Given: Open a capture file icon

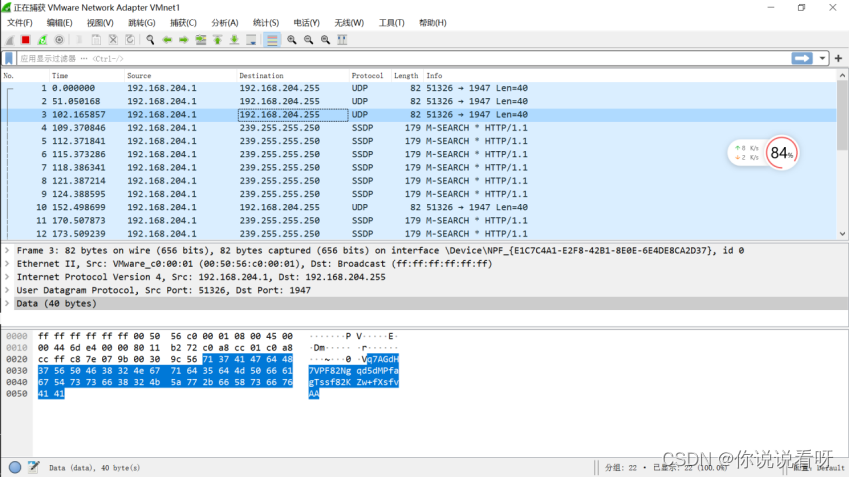Looking at the screenshot, I should tap(79, 40).
